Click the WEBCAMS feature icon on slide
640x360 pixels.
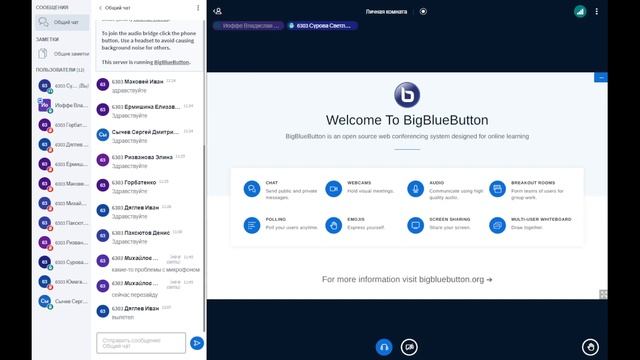pos(333,189)
